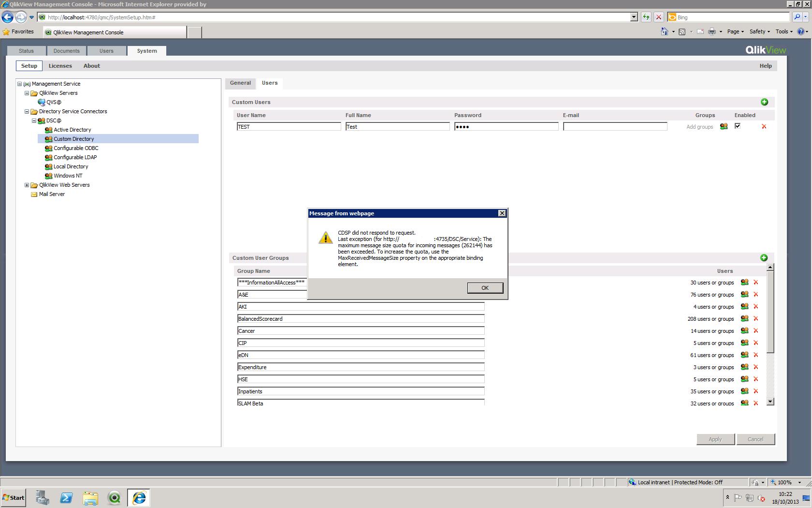Select Mail Server in the tree
812x508 pixels.
click(x=52, y=194)
